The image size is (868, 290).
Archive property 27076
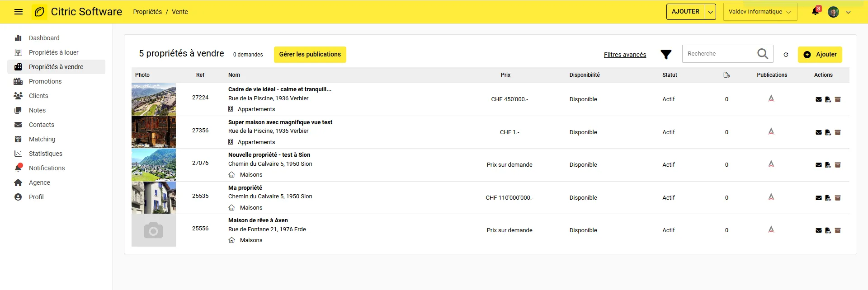coord(838,165)
